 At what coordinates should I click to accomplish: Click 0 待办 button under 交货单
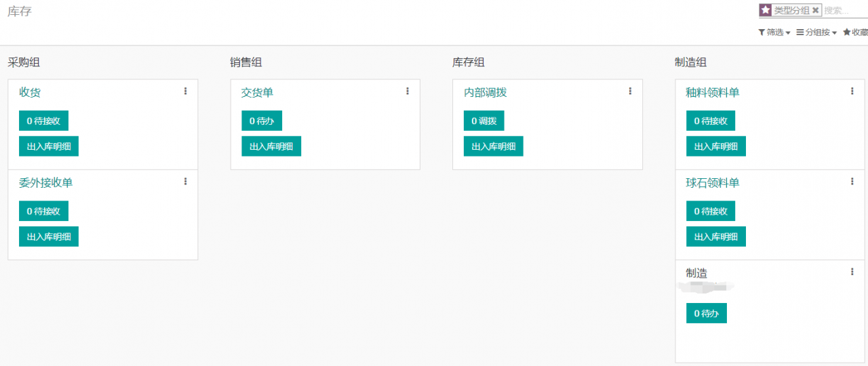(262, 121)
